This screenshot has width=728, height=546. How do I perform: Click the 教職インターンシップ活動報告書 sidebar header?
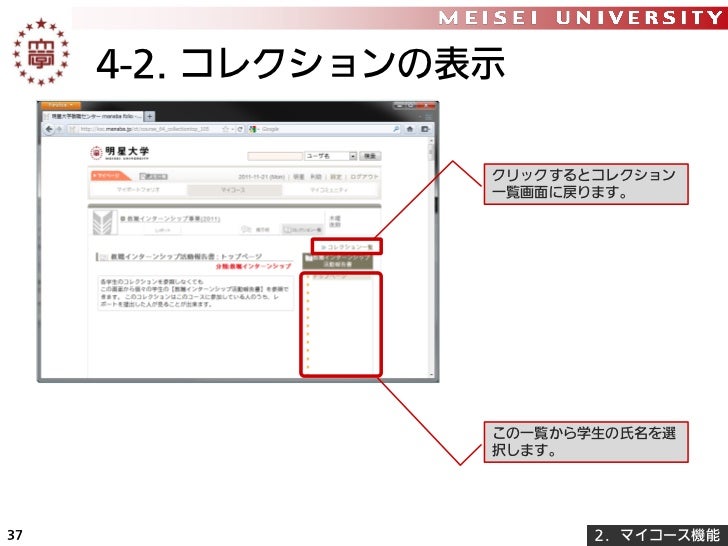tap(338, 261)
